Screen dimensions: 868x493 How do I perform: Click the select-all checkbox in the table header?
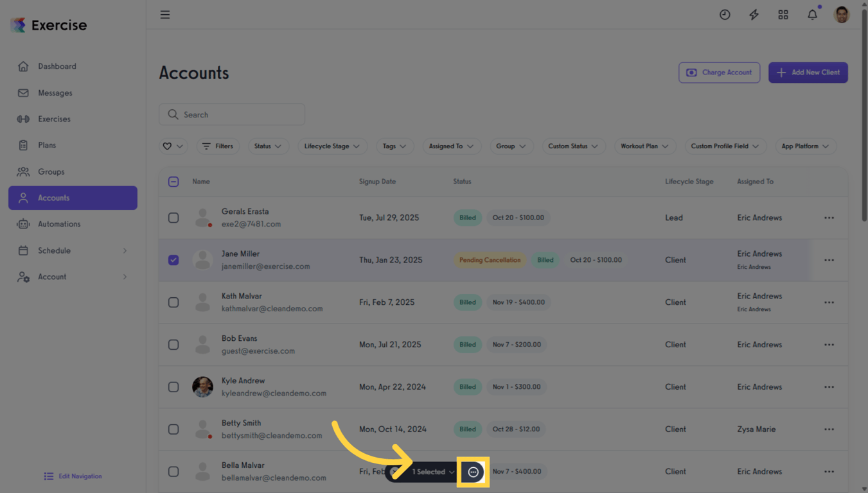coord(173,181)
